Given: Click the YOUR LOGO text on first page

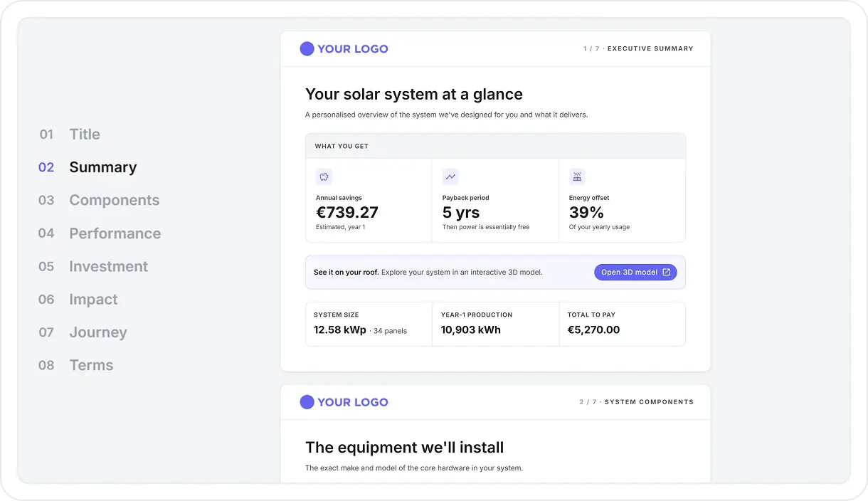Looking at the screenshot, I should 353,49.
